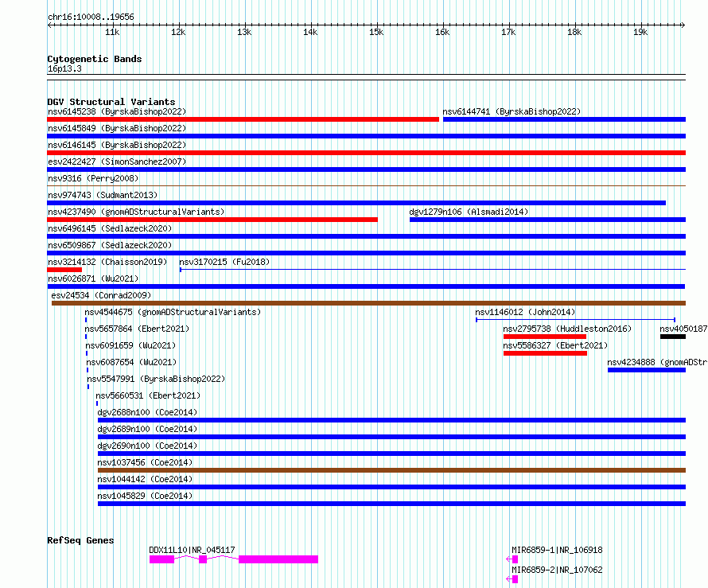The height and width of the screenshot is (588, 708).
Task: Click the nsv1037456 (Coe2014) brown bar
Action: pyautogui.click(x=391, y=470)
